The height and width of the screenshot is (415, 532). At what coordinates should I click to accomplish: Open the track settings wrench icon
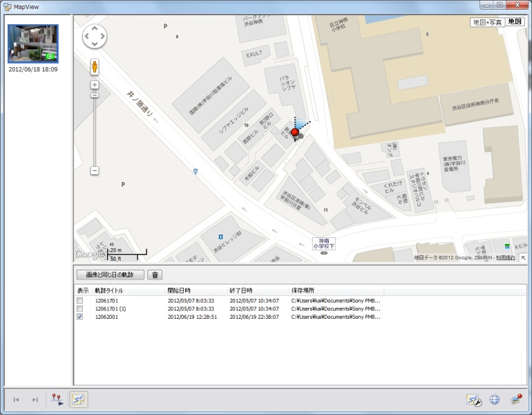[474, 400]
